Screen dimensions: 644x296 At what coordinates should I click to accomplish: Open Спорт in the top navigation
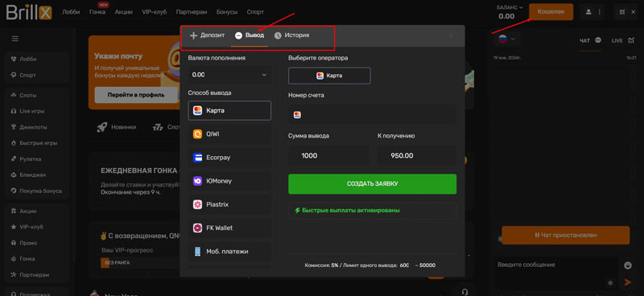[255, 12]
